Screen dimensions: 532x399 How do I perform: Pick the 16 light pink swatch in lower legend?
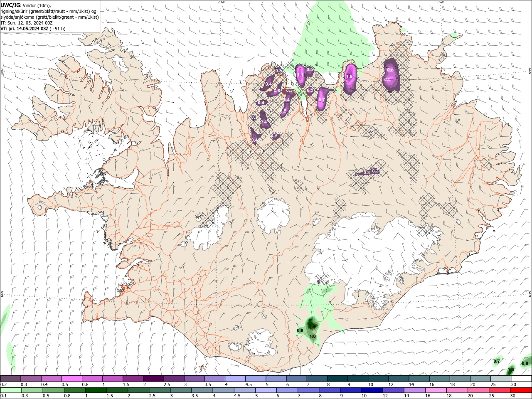pos(436,390)
